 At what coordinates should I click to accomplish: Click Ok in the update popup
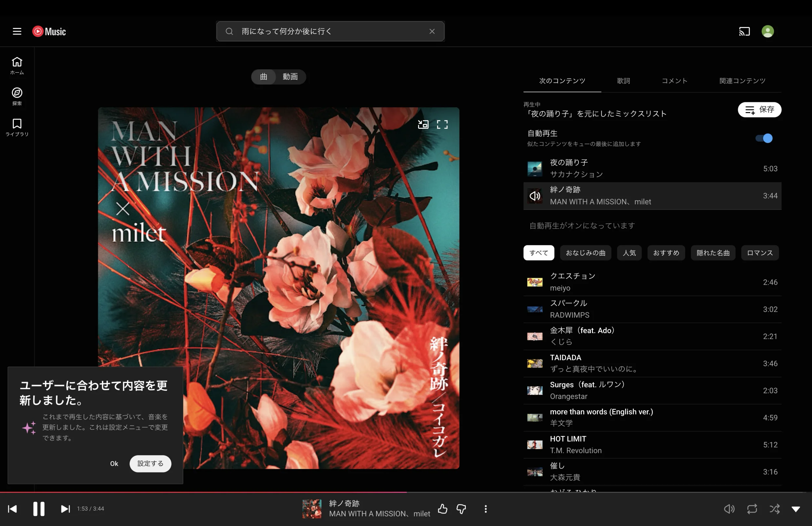click(114, 464)
